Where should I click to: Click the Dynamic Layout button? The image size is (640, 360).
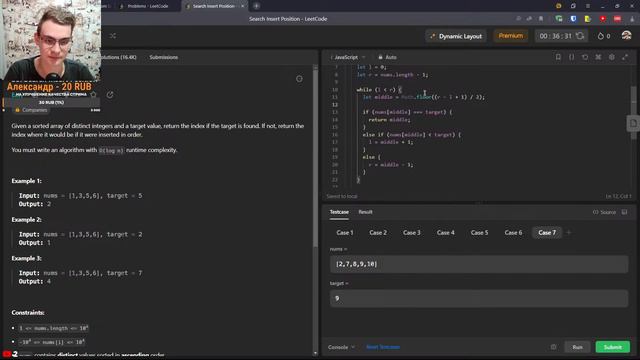coord(456,36)
